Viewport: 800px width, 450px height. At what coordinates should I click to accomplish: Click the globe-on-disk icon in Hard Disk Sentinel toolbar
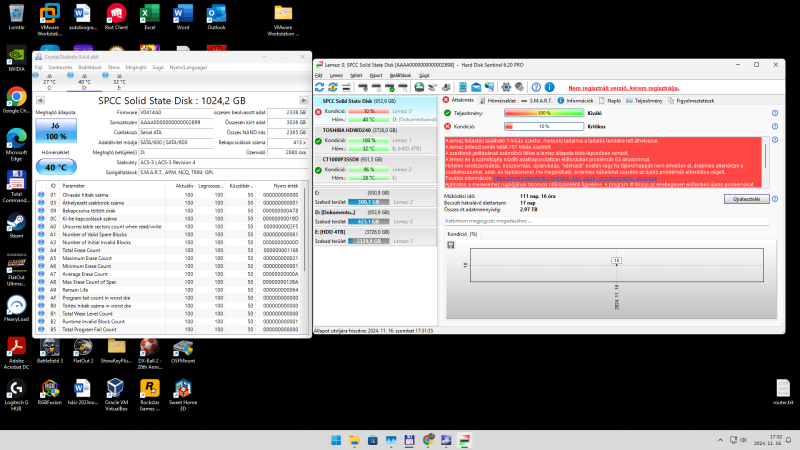pyautogui.click(x=419, y=87)
